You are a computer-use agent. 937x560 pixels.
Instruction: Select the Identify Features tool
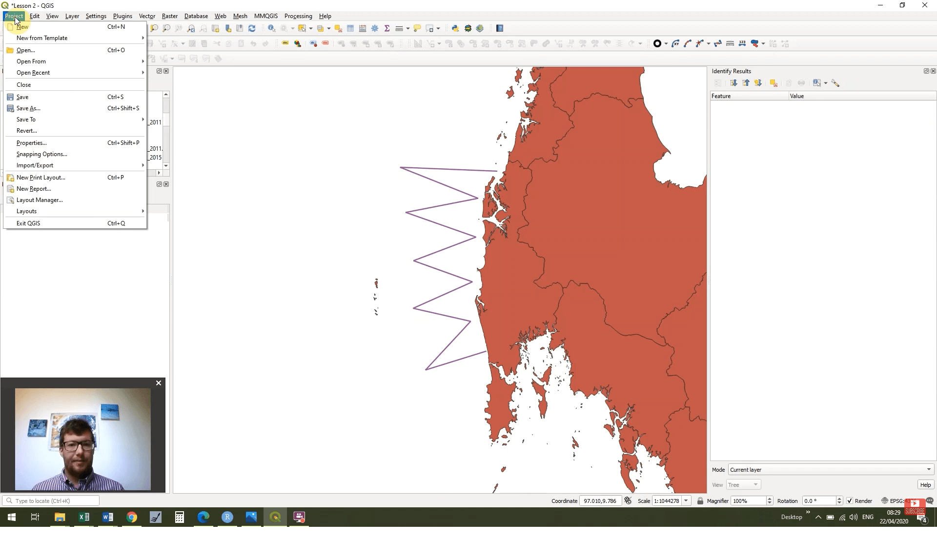point(272,28)
